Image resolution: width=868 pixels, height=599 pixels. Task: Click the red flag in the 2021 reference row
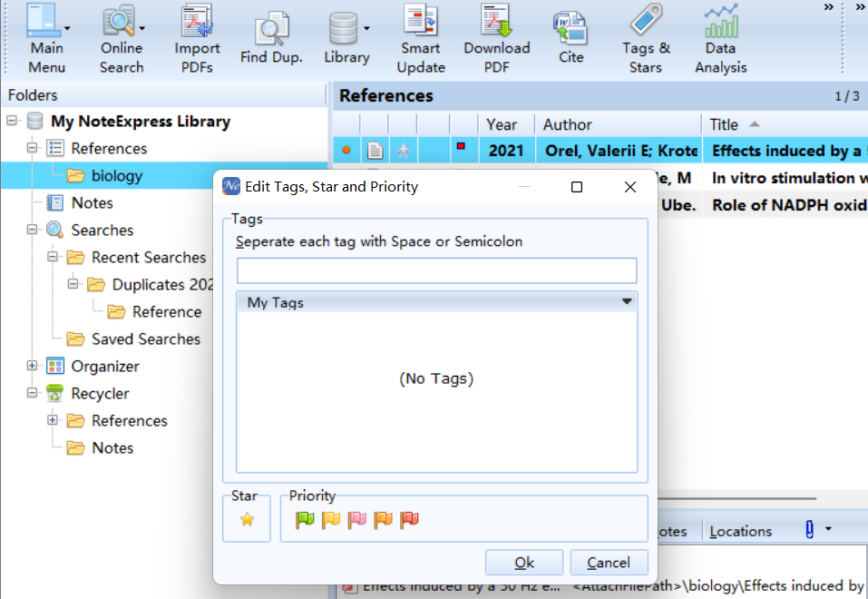(461, 146)
